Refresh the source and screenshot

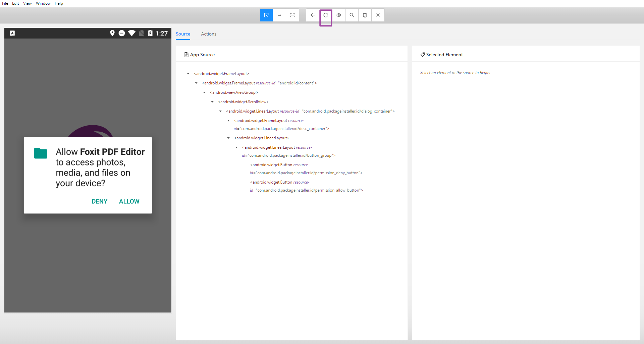coord(326,15)
